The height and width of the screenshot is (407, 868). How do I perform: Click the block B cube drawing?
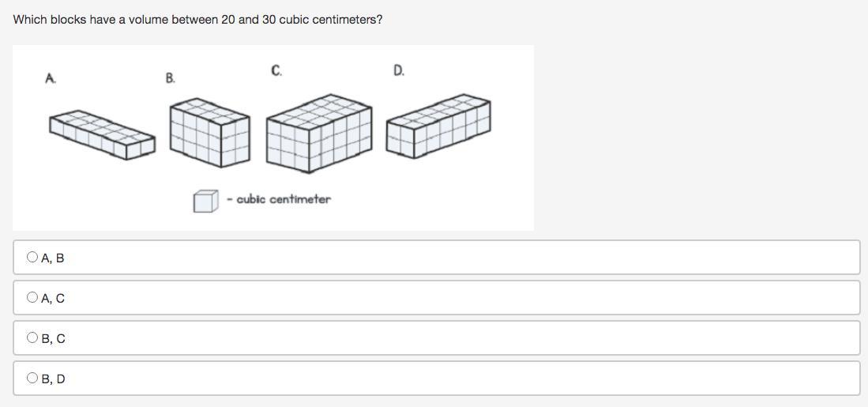(210, 132)
